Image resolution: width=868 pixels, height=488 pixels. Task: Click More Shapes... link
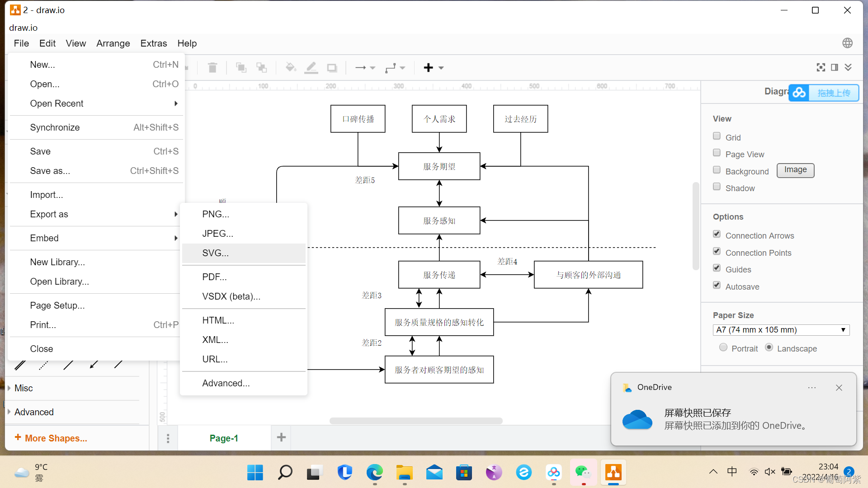[51, 438]
